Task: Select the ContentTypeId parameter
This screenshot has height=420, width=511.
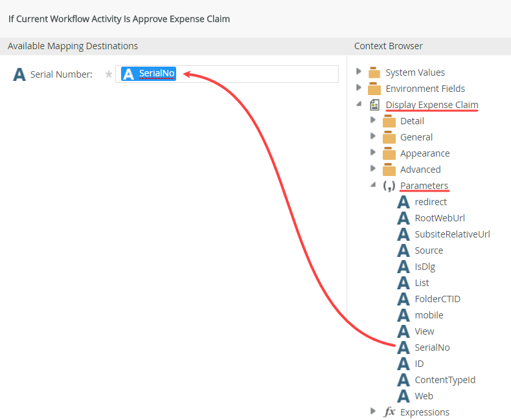Action: pyautogui.click(x=445, y=380)
